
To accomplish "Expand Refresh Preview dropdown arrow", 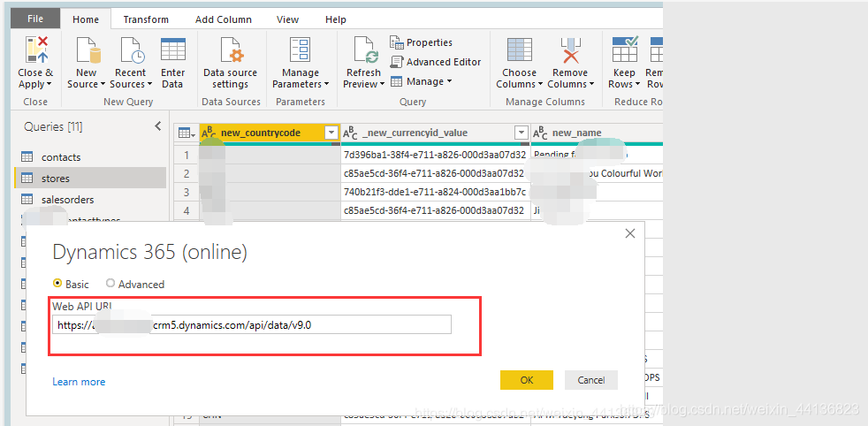I will [382, 84].
